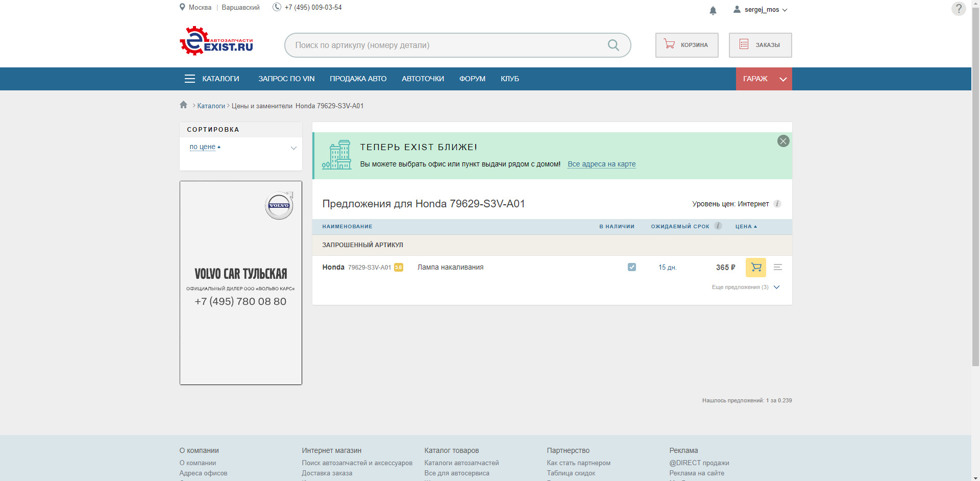
Task: Click the phone clock icon
Action: click(277, 7)
